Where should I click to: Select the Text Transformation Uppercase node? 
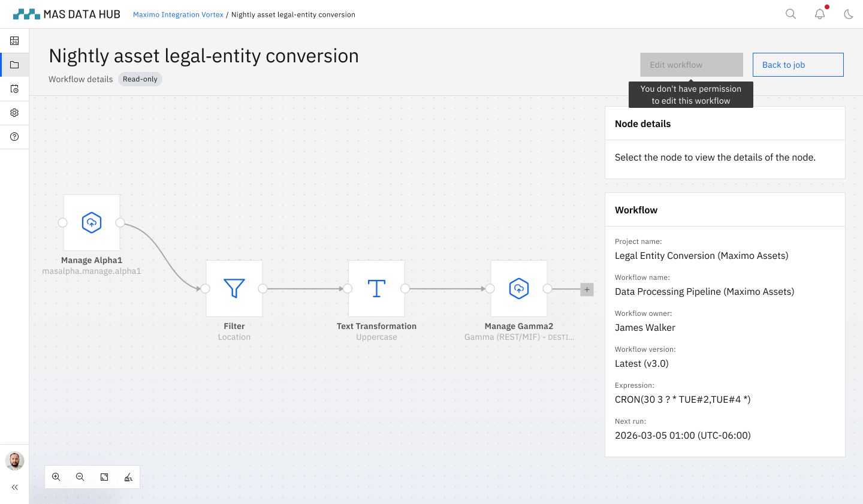click(x=376, y=289)
